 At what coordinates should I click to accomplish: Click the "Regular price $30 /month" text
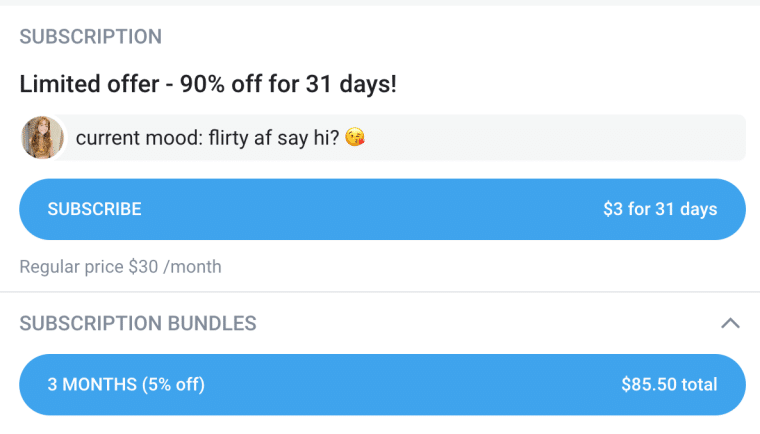click(121, 267)
